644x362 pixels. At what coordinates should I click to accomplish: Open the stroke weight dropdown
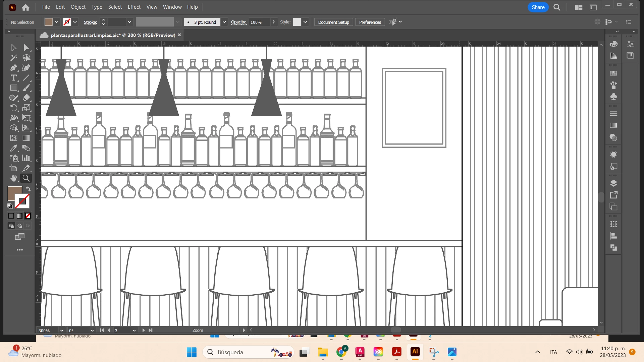tap(129, 22)
